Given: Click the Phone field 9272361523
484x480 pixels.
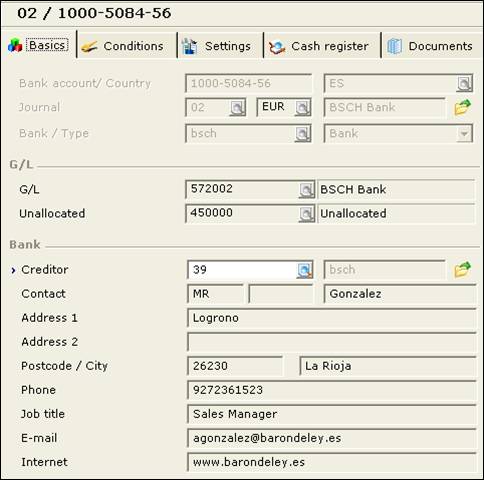Looking at the screenshot, I should 332,390.
